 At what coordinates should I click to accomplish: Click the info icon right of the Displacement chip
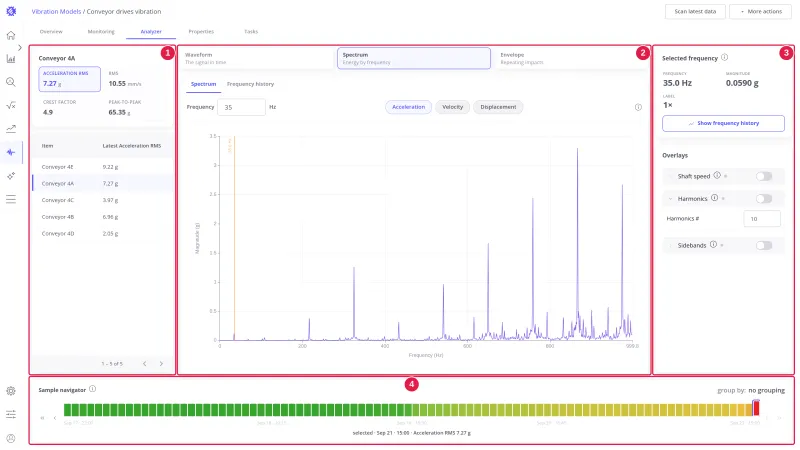(x=638, y=107)
